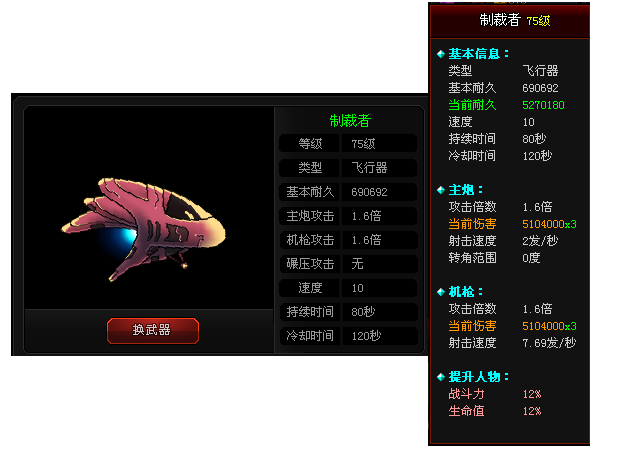The height and width of the screenshot is (451, 634).
Task: Click the diamond icon beside 提升人物
Action: pyautogui.click(x=441, y=377)
